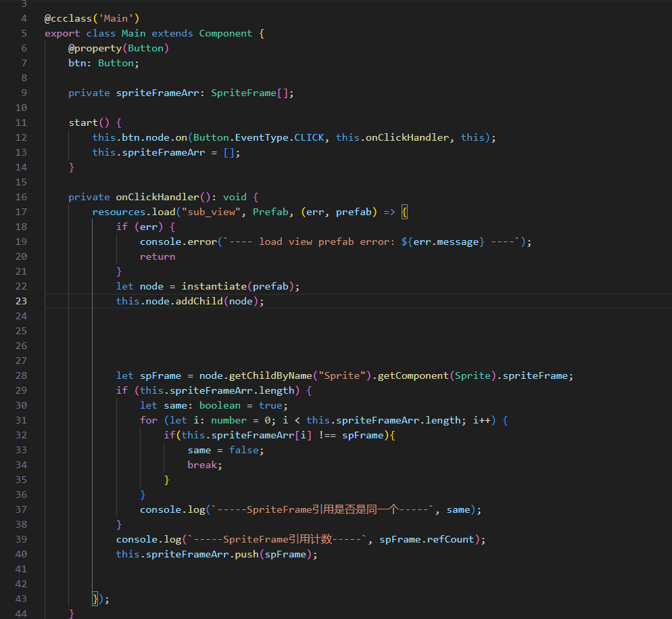
Task: Click the 'return' keyword on line 20
Action: [x=158, y=256]
